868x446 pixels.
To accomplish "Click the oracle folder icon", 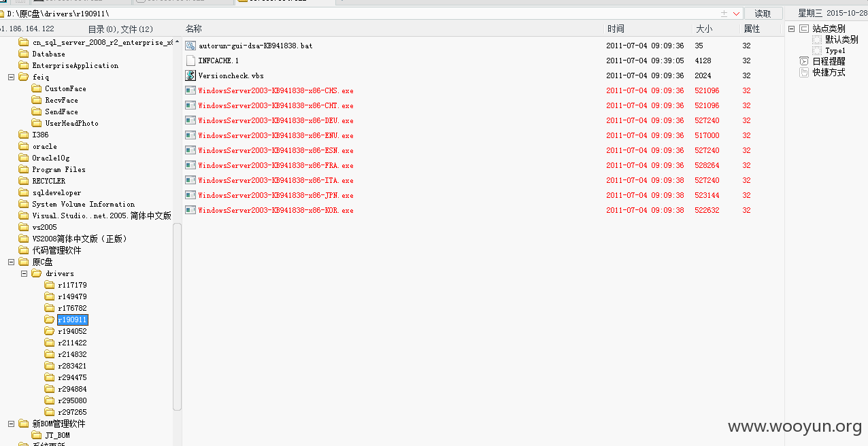I will tap(24, 146).
